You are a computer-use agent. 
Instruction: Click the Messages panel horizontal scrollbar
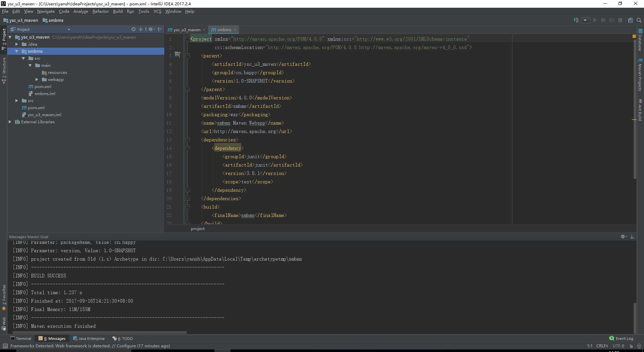click(99, 333)
